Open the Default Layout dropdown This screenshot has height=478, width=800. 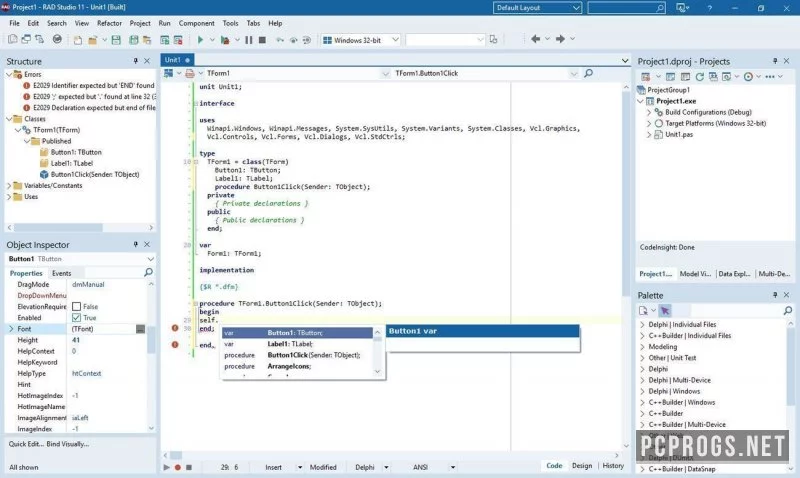(x=576, y=8)
